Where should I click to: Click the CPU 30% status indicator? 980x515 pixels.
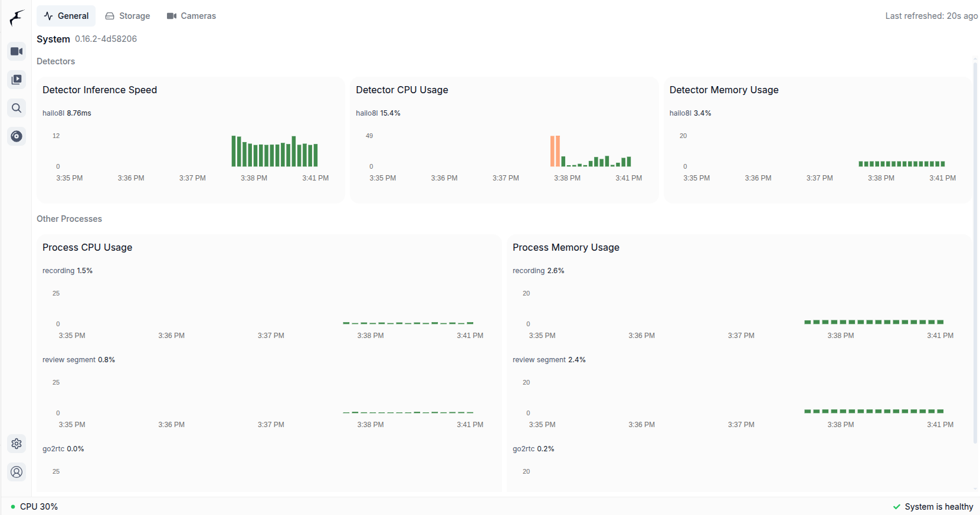click(34, 507)
